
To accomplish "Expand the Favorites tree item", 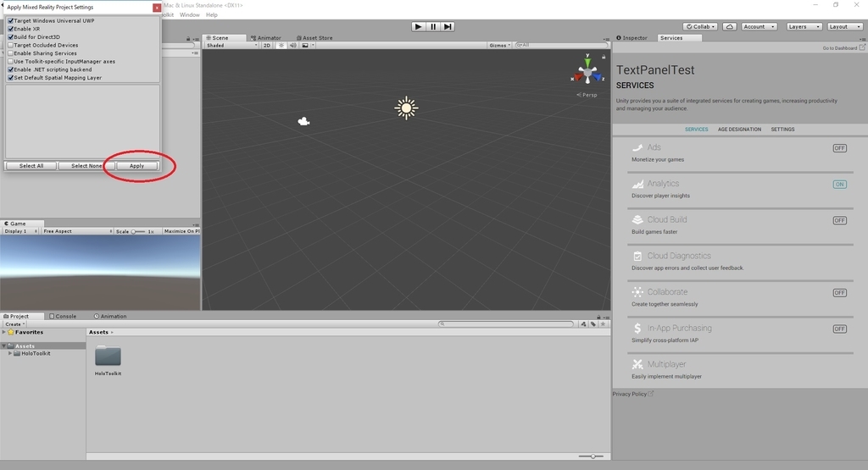I will point(4,332).
